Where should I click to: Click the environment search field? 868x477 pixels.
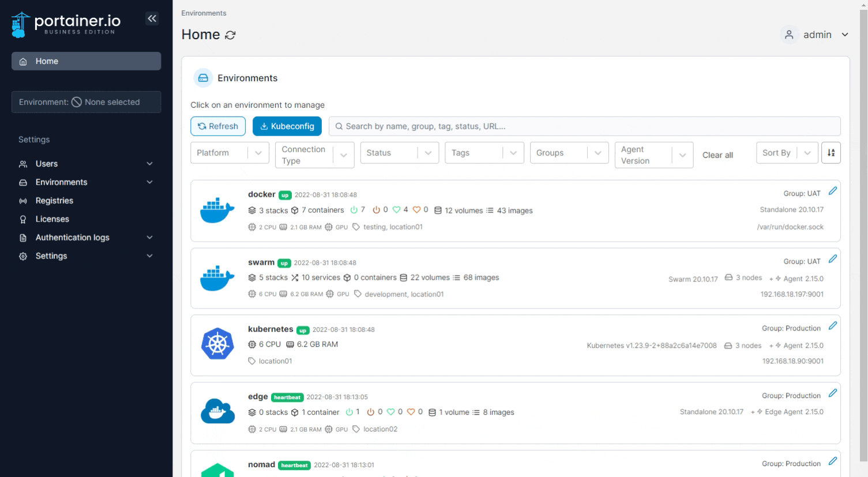point(585,126)
